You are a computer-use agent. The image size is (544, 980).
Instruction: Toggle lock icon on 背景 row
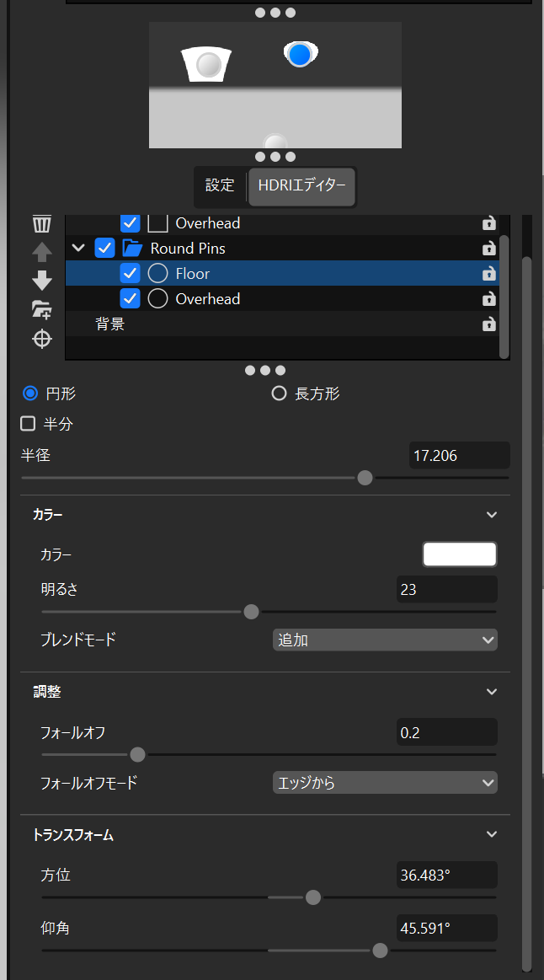pyautogui.click(x=488, y=324)
